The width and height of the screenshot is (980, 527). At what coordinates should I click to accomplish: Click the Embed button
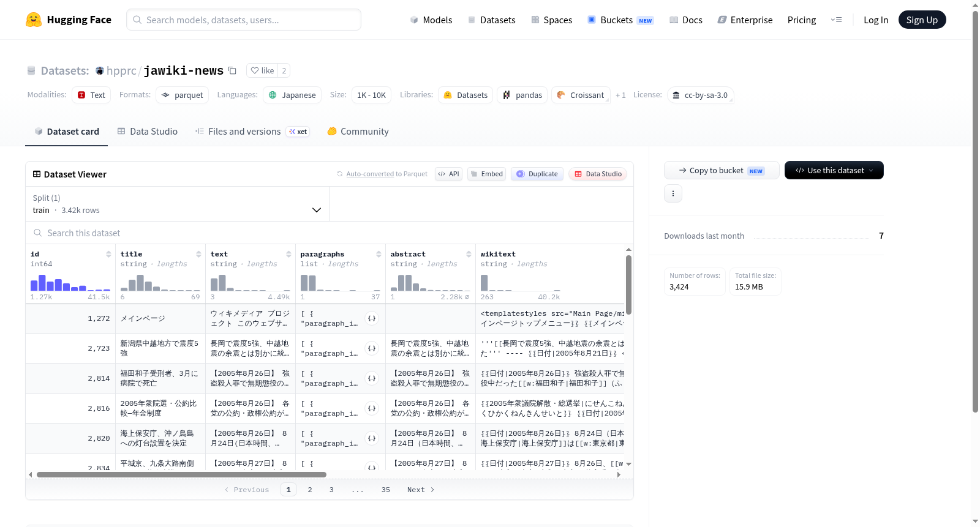coord(486,174)
